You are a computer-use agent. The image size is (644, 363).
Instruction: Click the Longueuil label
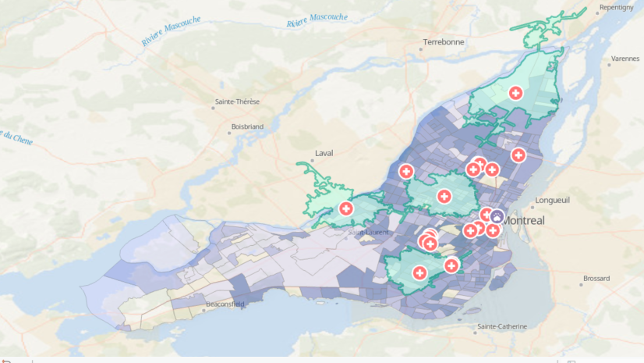[x=553, y=200]
